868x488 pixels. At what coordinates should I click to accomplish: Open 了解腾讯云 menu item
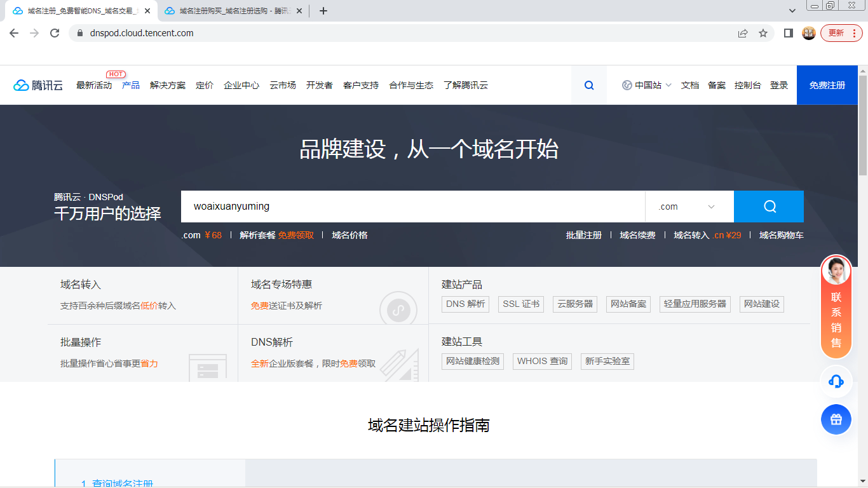tap(466, 85)
